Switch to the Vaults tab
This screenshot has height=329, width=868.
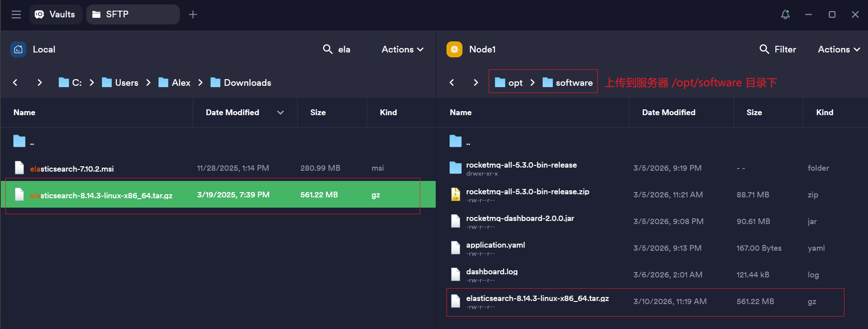click(56, 15)
